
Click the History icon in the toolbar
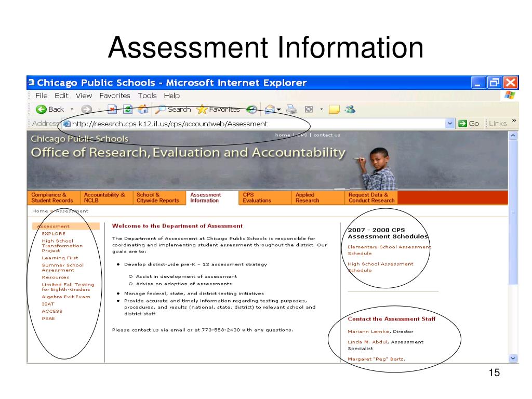click(252, 109)
